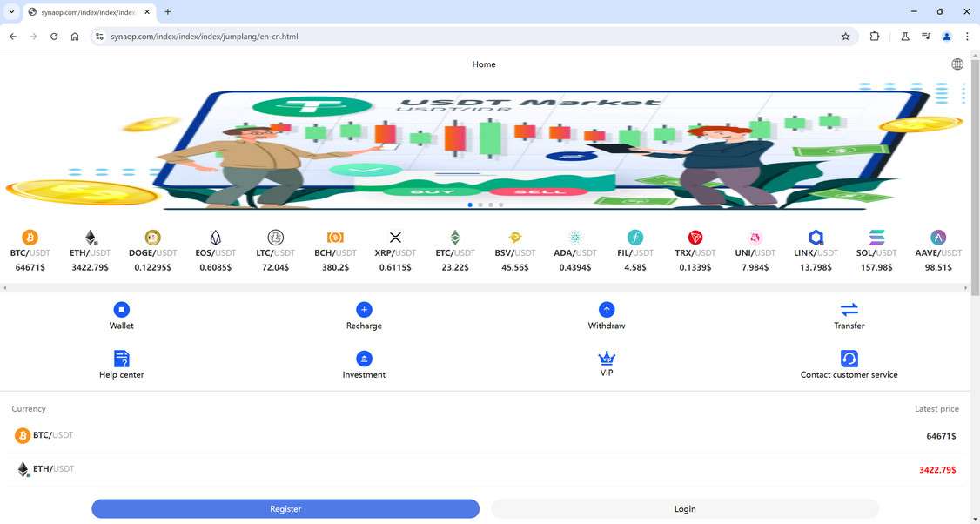
Task: Open the Home header tab
Action: [x=484, y=64]
